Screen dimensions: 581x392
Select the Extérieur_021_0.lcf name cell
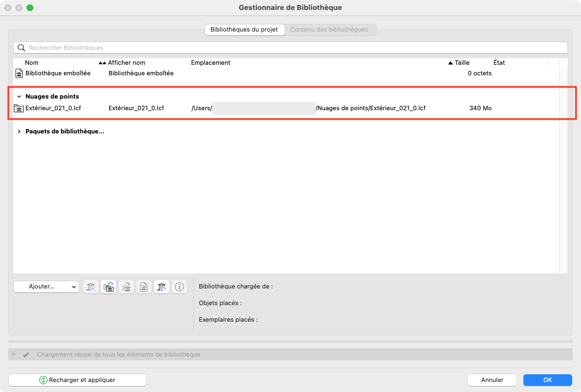[53, 108]
